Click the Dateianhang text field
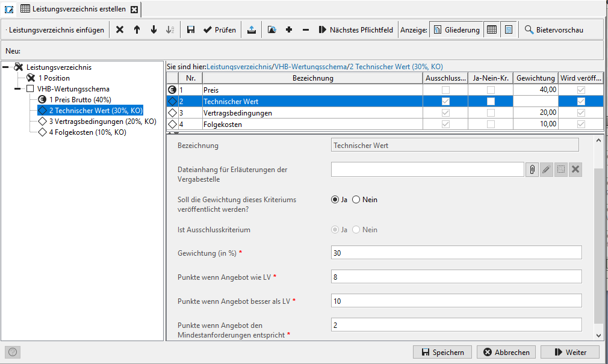 [427, 170]
